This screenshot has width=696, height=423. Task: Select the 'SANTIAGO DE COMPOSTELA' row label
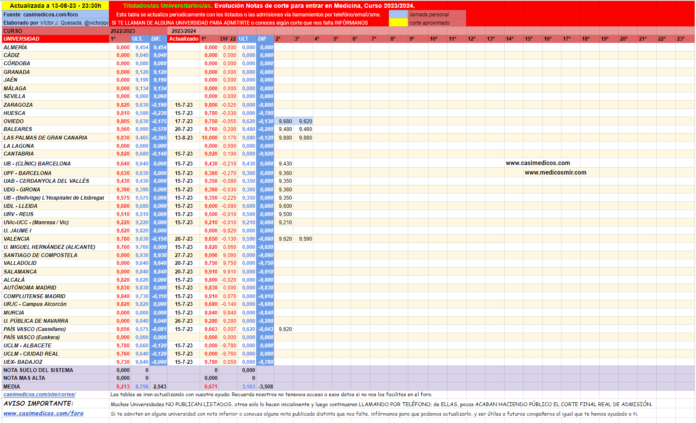tap(40, 255)
